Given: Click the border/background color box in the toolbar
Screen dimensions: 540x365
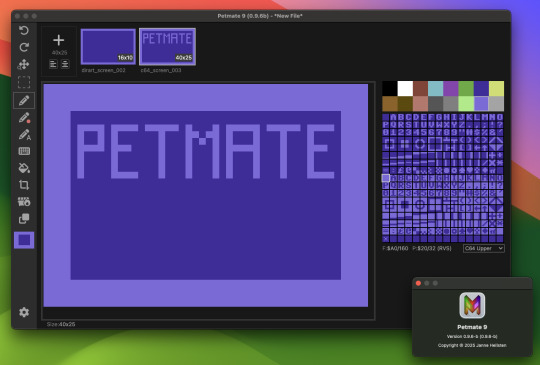Looking at the screenshot, I should point(24,240).
